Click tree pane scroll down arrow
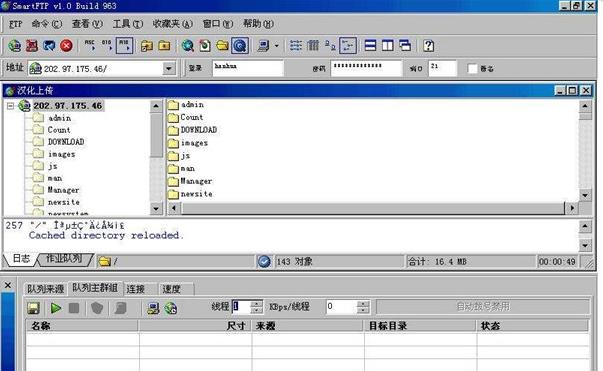This screenshot has width=603, height=371. point(156,209)
